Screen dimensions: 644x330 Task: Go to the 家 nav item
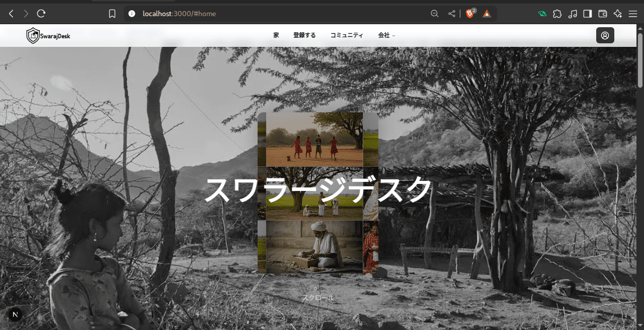point(276,35)
